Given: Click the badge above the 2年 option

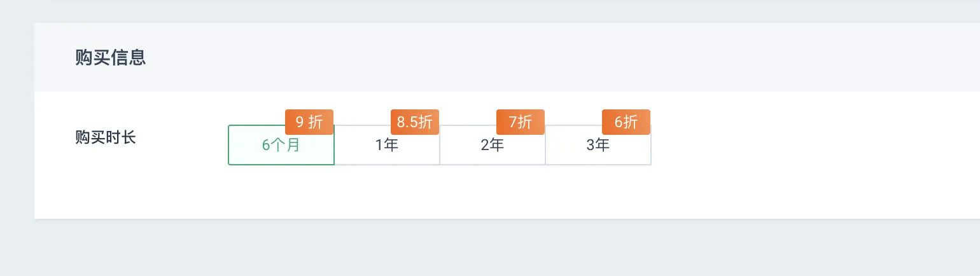Looking at the screenshot, I should click(x=521, y=122).
